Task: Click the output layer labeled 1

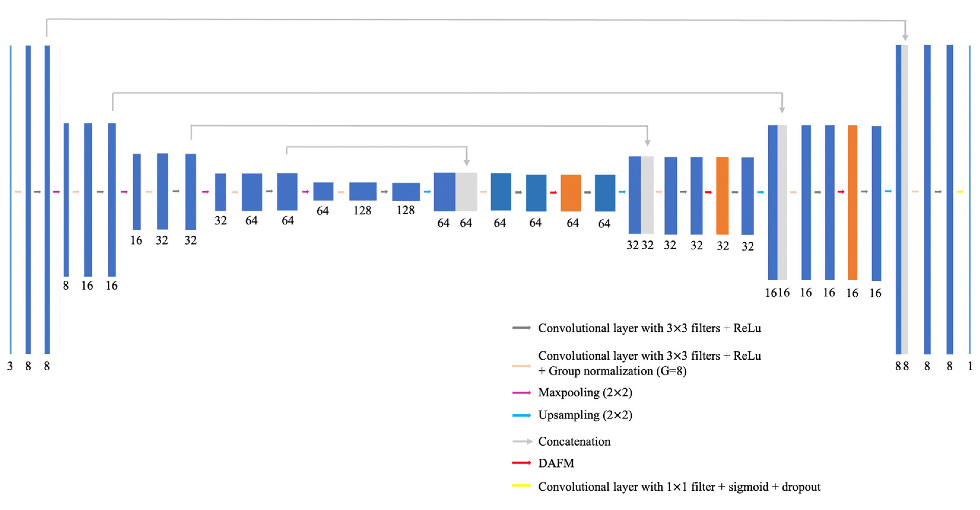Action: pos(970,200)
